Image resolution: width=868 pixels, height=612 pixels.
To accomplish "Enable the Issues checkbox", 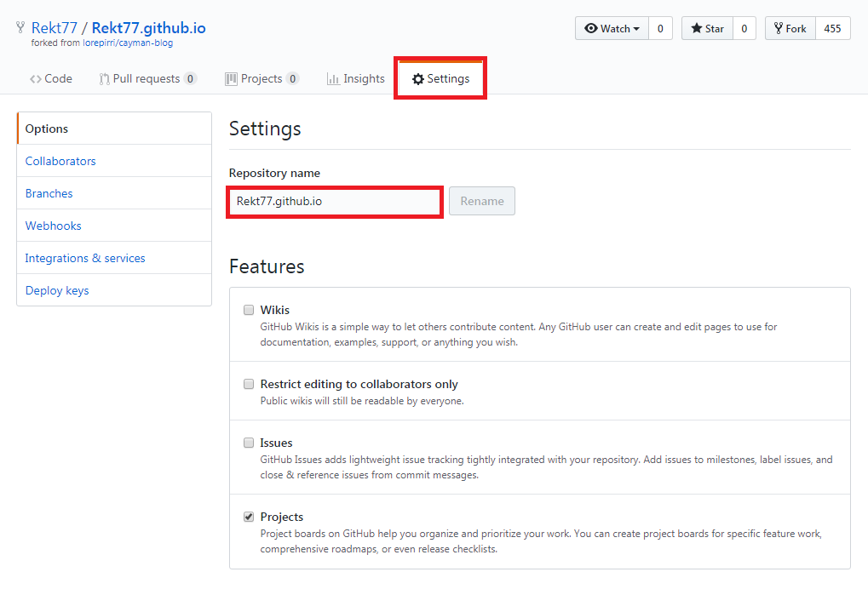I will coord(249,443).
